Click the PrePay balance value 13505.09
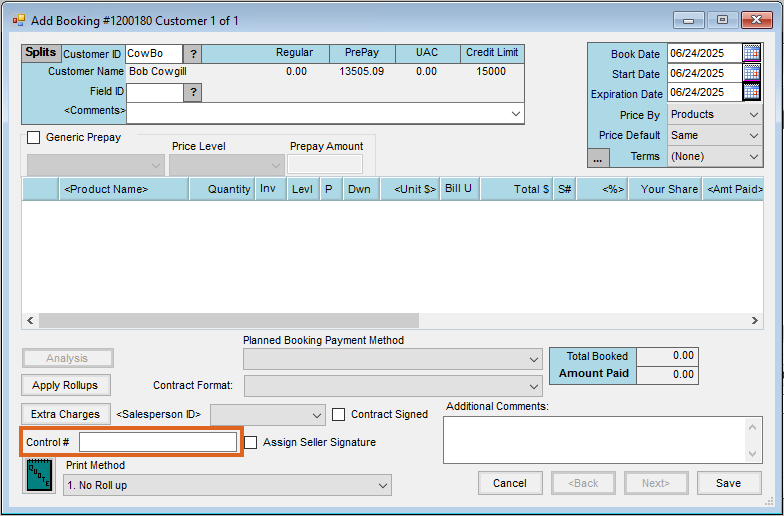The width and height of the screenshot is (784, 516). click(362, 72)
